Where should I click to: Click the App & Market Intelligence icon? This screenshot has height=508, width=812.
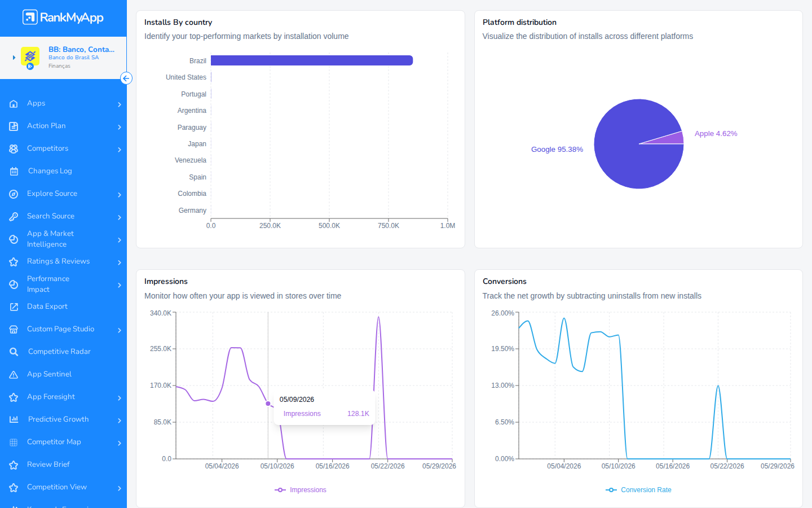click(14, 239)
